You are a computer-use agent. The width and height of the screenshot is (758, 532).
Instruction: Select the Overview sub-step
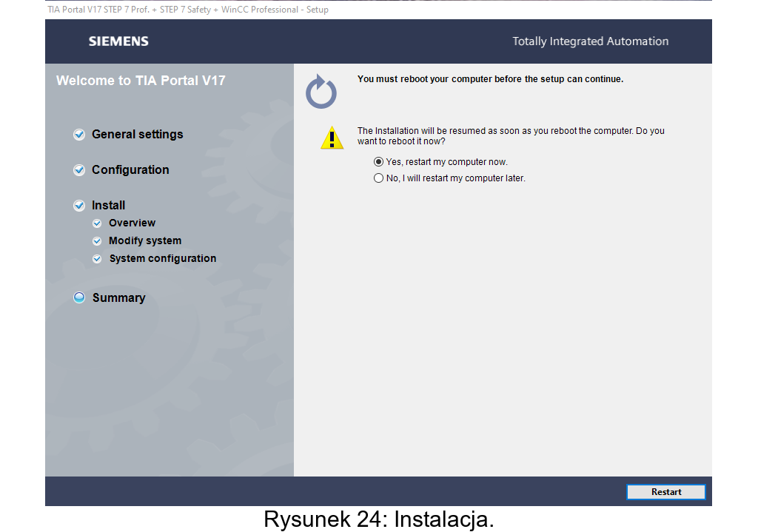(x=132, y=223)
